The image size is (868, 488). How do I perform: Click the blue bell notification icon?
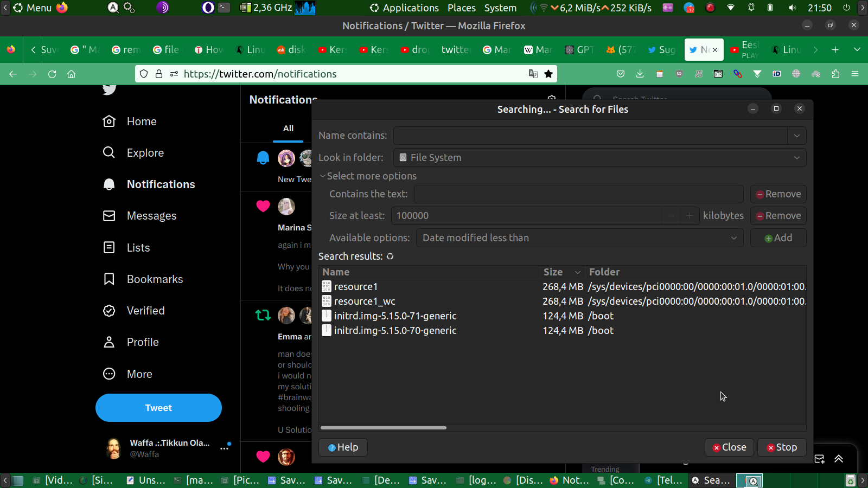263,158
